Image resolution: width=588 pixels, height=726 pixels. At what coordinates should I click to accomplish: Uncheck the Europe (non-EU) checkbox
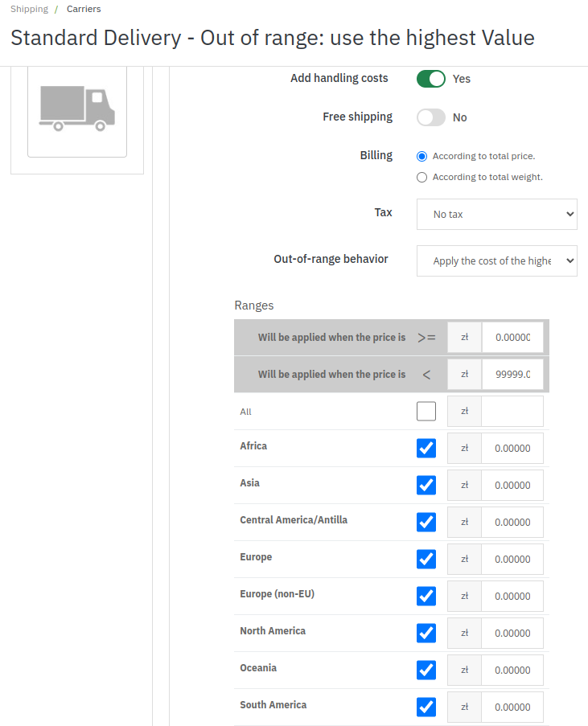426,596
